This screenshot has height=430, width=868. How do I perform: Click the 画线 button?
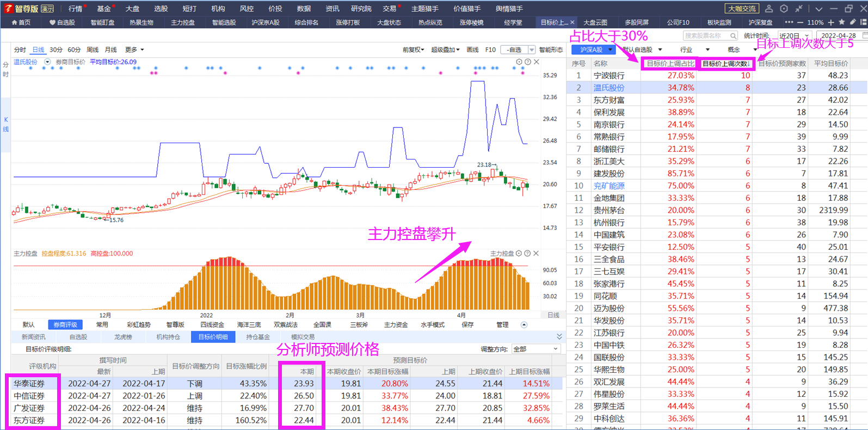click(x=473, y=50)
